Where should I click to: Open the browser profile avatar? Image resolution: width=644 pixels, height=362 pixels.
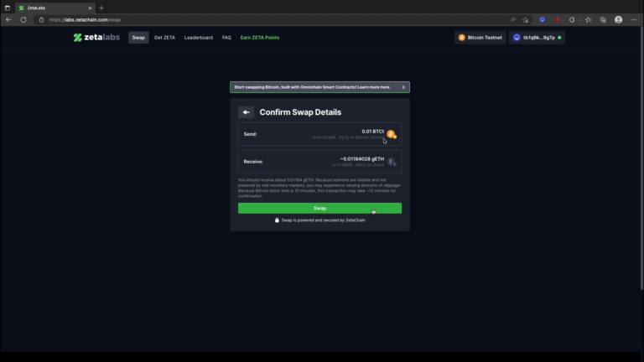[x=618, y=20]
